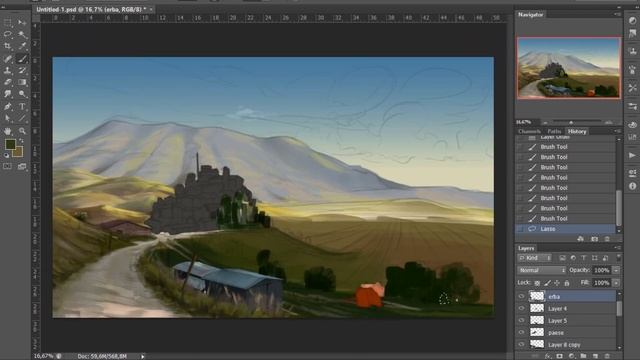Select the Crop tool
This screenshot has height=360, width=640.
(x=8, y=46)
